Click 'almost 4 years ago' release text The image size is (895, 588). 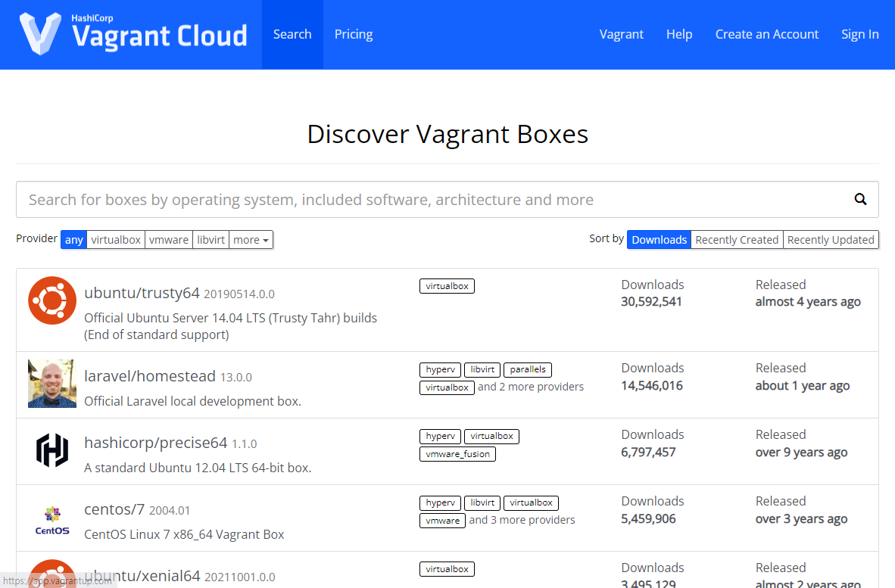tap(808, 302)
